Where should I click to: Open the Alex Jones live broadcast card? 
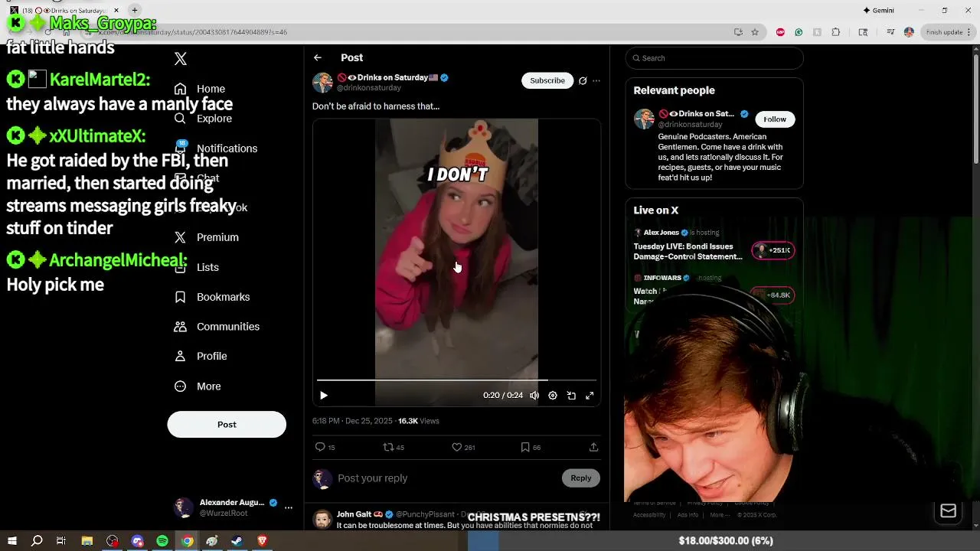coord(714,245)
